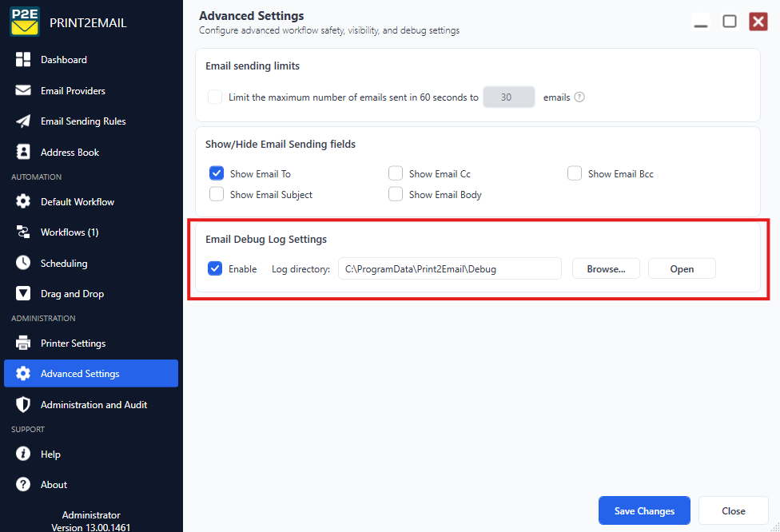Enable the email sending limit checkbox

(215, 97)
